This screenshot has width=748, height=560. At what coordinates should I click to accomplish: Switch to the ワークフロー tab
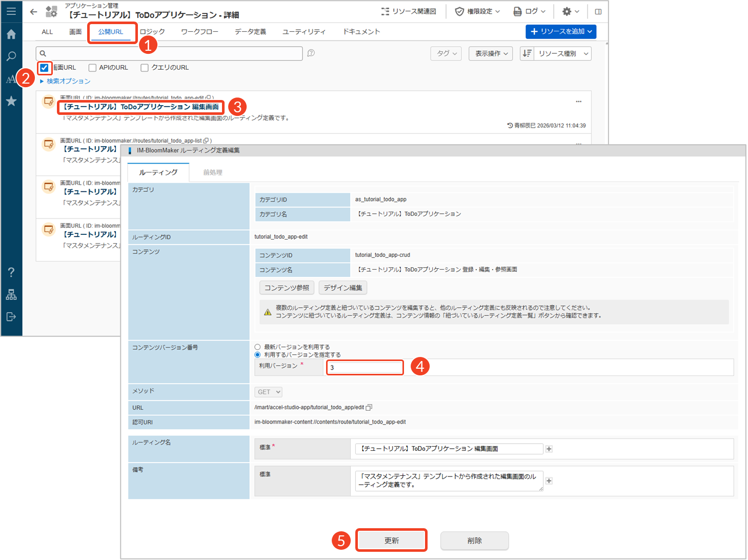199,32
